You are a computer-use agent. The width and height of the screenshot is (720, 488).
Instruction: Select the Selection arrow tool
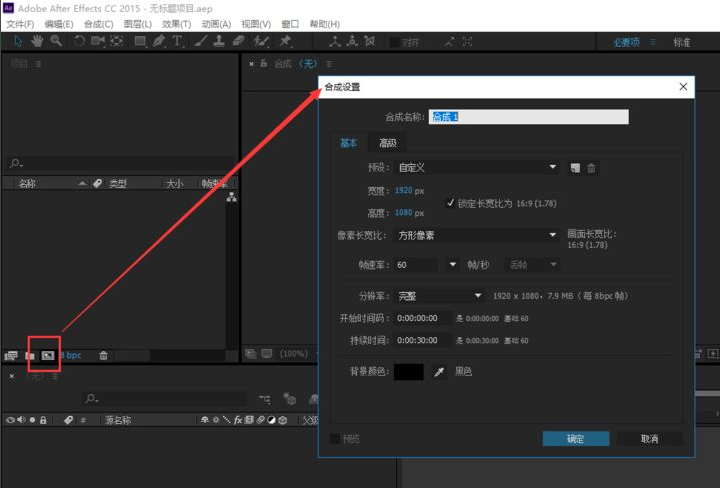pos(18,41)
